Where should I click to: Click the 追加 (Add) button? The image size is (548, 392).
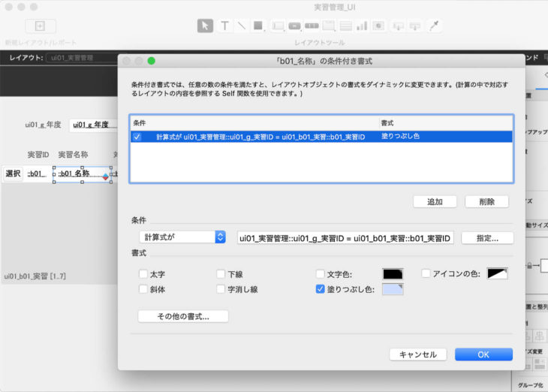coord(435,202)
